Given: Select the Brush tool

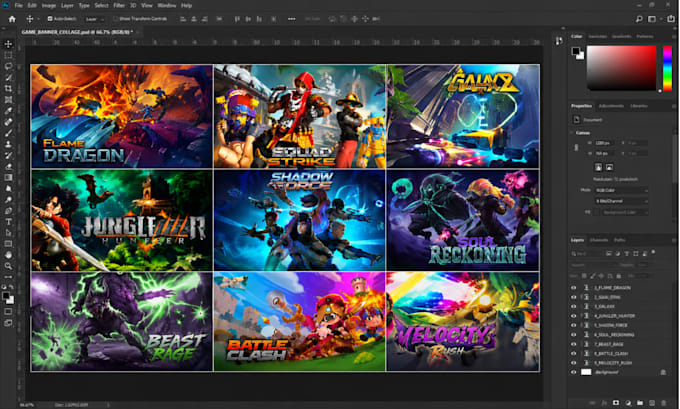Looking at the screenshot, I should pos(8,133).
